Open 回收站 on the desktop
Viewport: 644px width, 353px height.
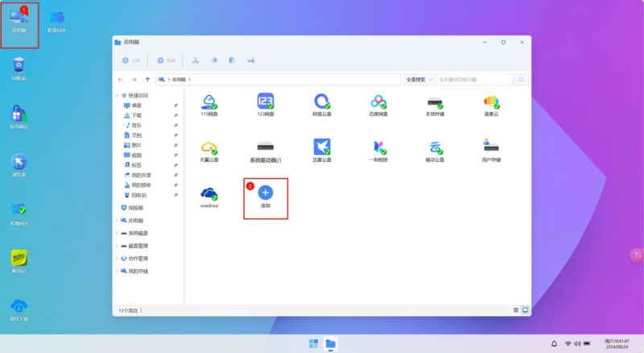pyautogui.click(x=19, y=64)
